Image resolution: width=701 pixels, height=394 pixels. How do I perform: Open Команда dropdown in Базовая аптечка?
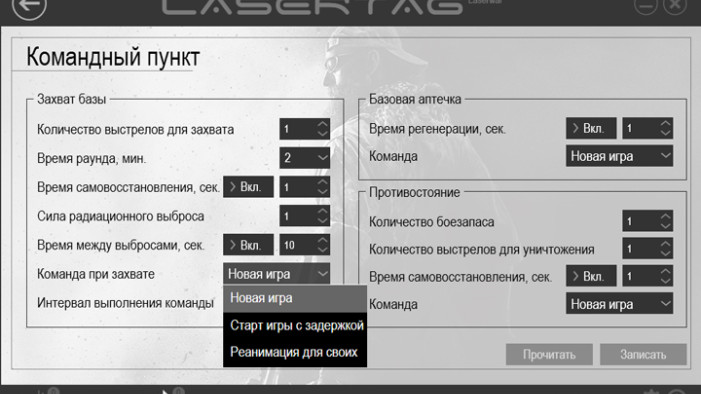click(619, 156)
